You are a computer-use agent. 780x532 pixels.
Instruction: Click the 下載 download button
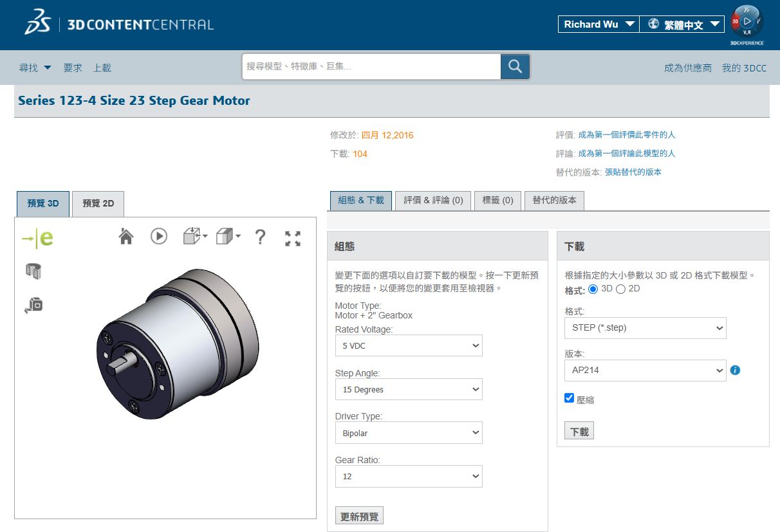tap(579, 431)
